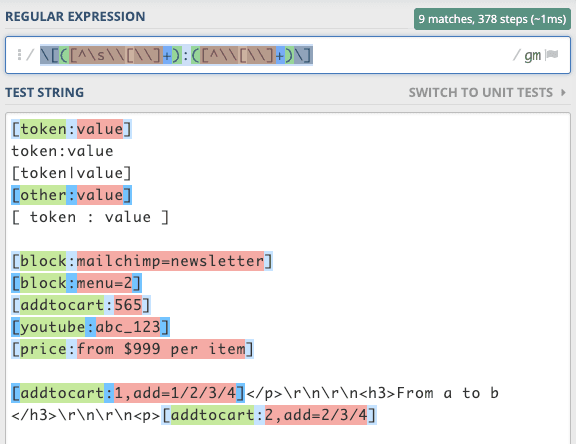Click the '[block:mailchimp=newsletter]' match
Viewport: 576px width, 444px height.
coord(142,261)
